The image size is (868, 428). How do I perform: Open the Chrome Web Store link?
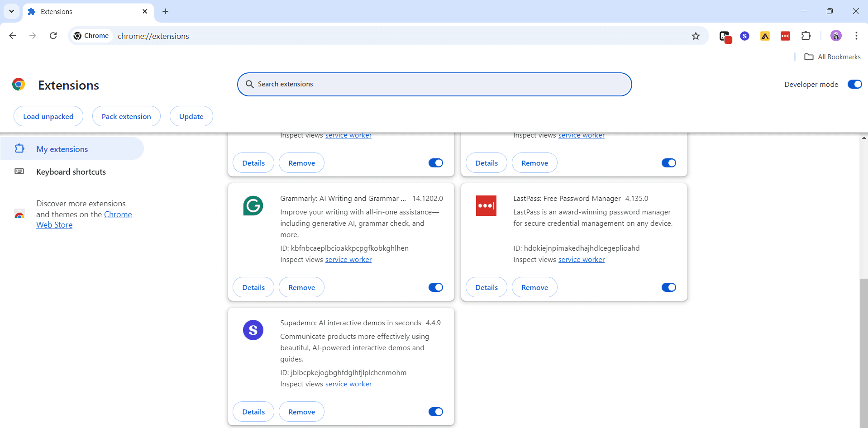118,214
